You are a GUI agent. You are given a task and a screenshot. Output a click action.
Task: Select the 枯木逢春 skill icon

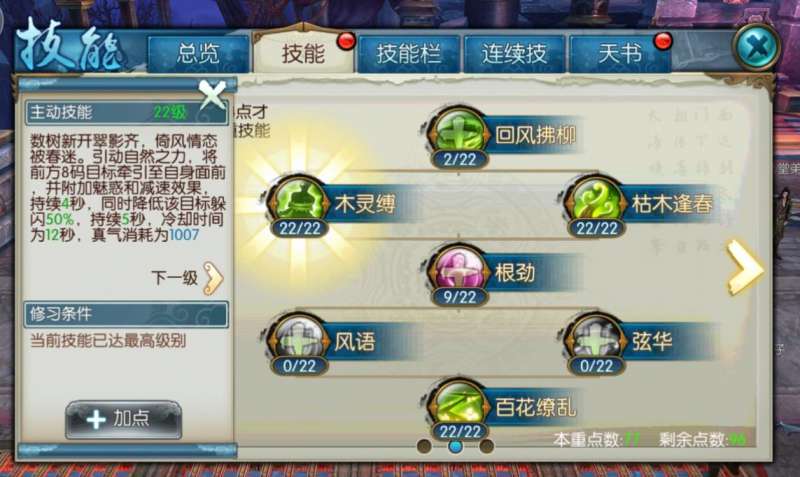point(595,200)
